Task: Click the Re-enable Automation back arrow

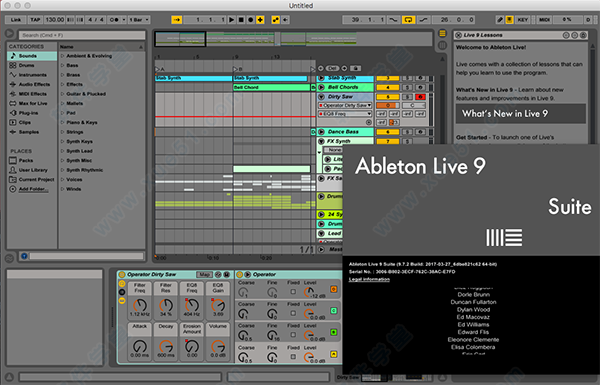Action: 285,20
